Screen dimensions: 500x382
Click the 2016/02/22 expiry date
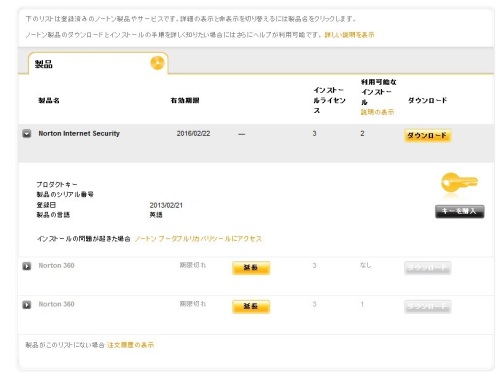[x=193, y=133]
